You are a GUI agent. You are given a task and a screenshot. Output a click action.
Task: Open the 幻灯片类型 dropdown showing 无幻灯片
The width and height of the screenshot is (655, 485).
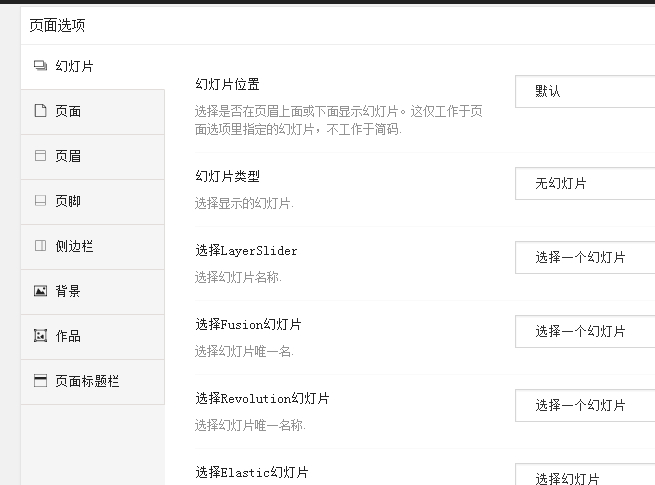click(x=585, y=183)
